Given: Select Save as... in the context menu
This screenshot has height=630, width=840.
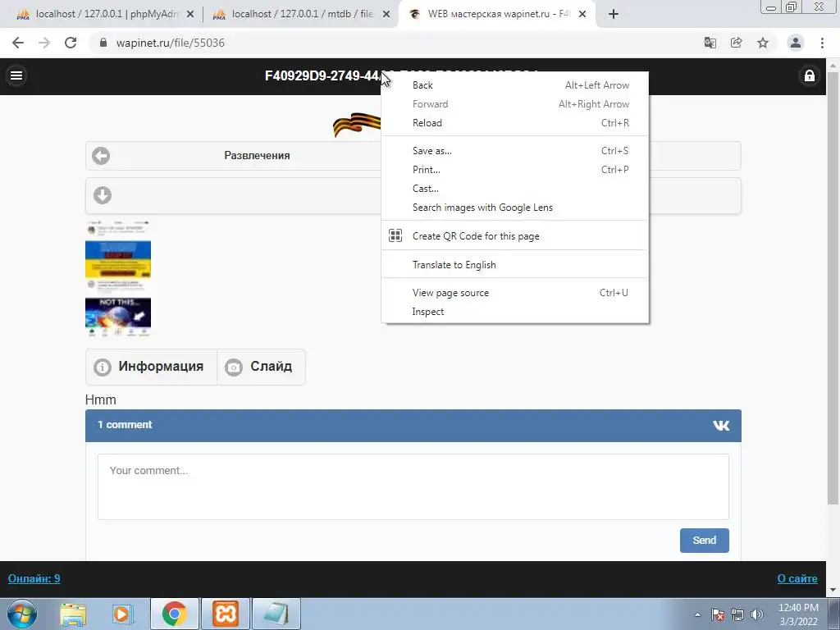Looking at the screenshot, I should [514, 151].
